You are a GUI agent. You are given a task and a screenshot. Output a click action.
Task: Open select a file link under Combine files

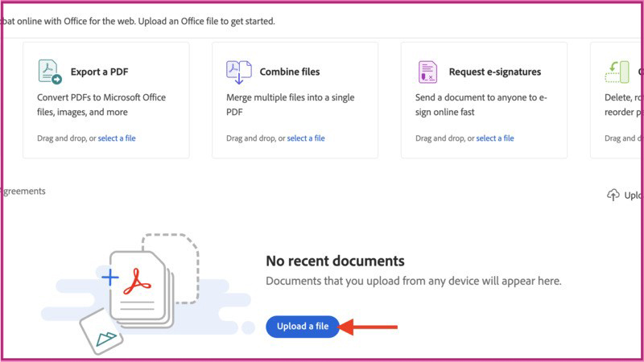click(306, 138)
